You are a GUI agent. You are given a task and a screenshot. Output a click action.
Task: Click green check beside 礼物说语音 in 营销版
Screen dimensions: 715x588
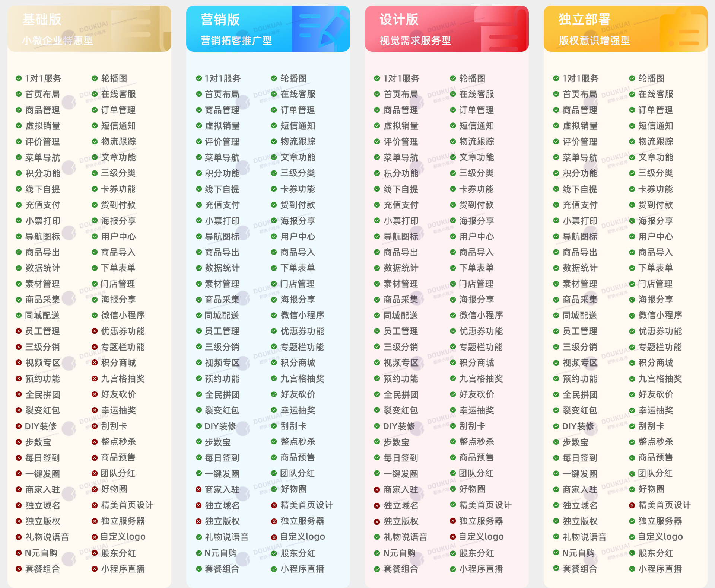click(198, 537)
